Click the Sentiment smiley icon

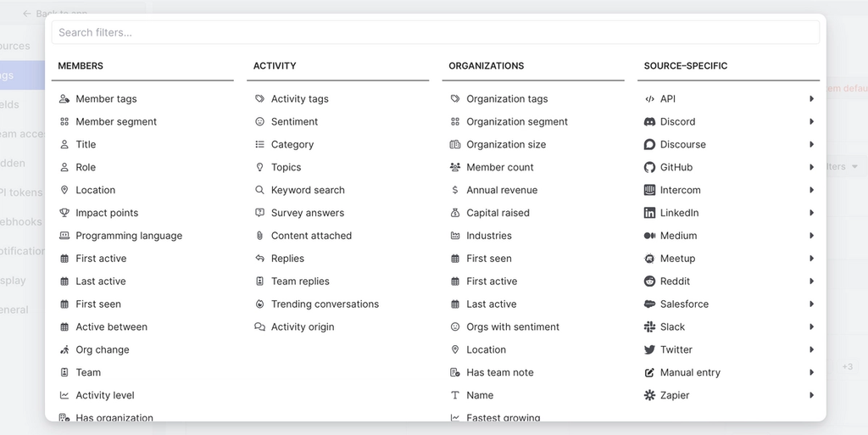coord(259,122)
